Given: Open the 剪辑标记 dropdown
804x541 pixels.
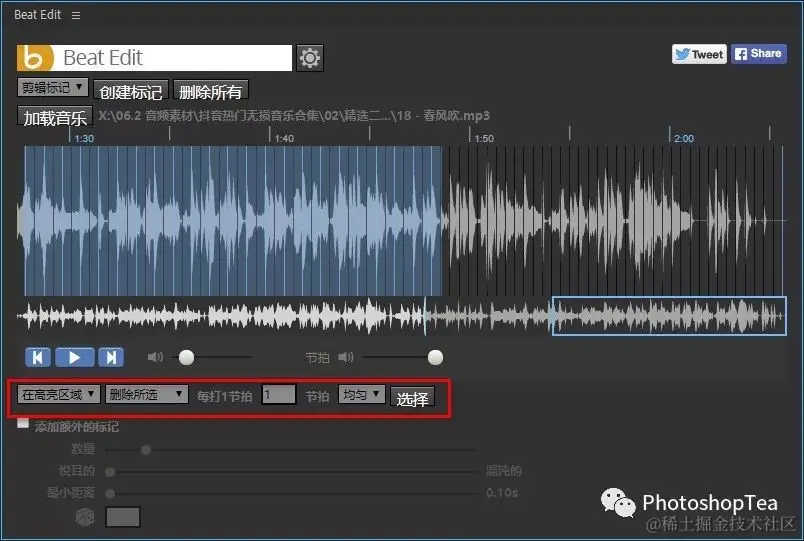Looking at the screenshot, I should (x=52, y=88).
